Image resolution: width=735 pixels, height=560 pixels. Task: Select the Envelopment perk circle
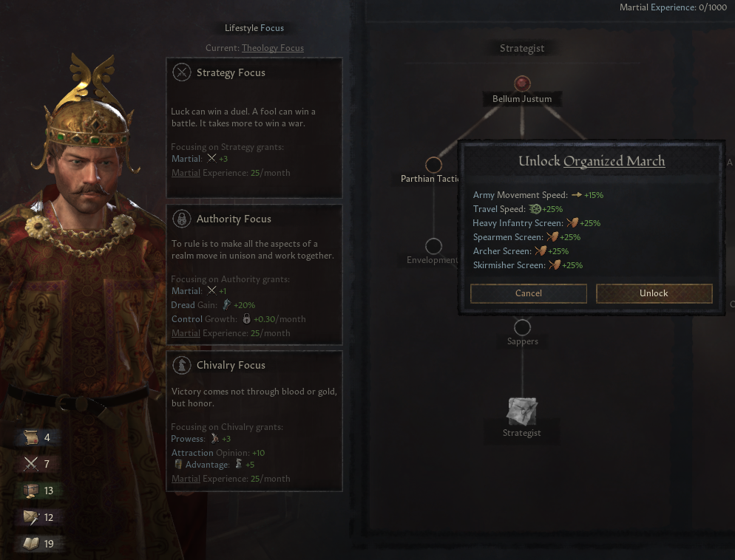433,246
